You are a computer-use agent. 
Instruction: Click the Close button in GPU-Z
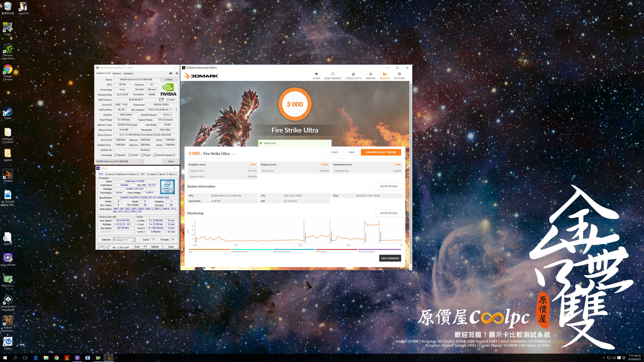click(x=171, y=161)
